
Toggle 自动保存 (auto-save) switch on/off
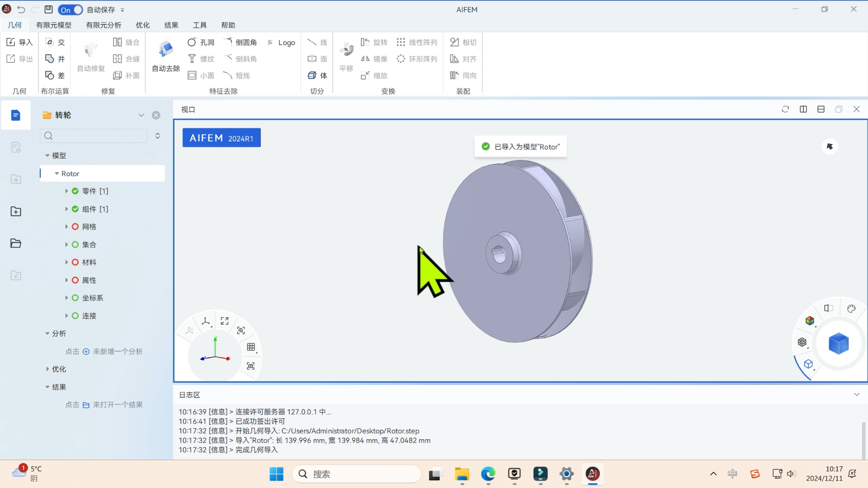71,9
